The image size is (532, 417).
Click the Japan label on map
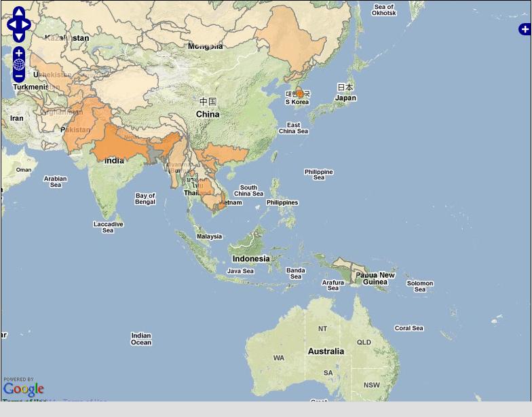[x=345, y=98]
